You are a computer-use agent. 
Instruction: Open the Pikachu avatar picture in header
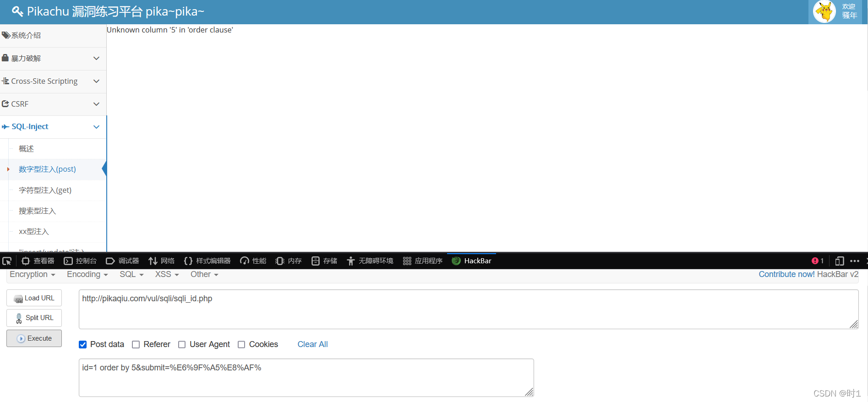tap(824, 11)
